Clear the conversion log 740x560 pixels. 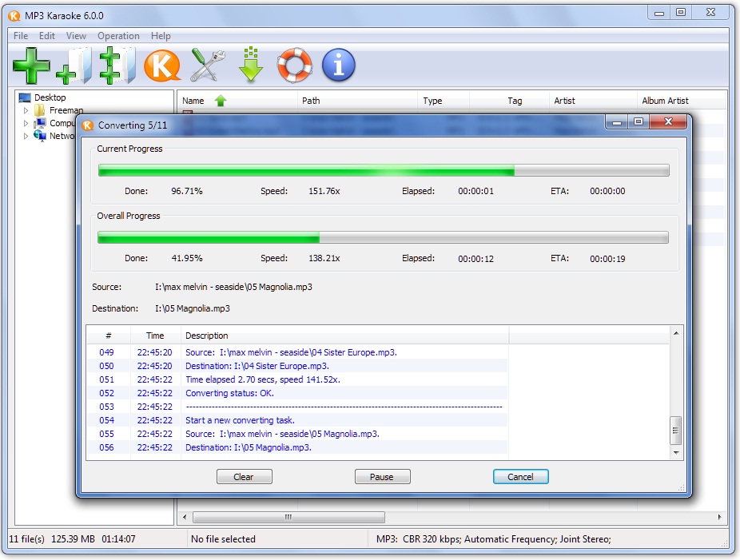pyautogui.click(x=244, y=476)
